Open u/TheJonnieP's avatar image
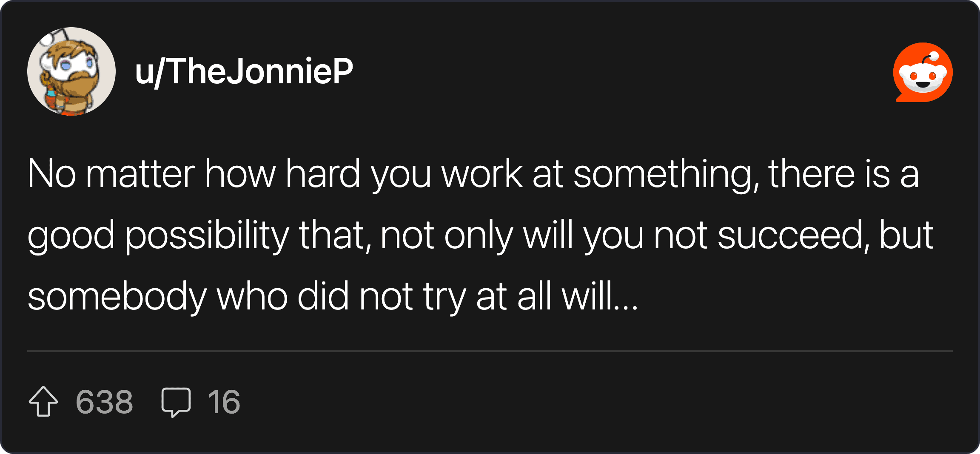Image resolution: width=980 pixels, height=454 pixels. [x=71, y=71]
